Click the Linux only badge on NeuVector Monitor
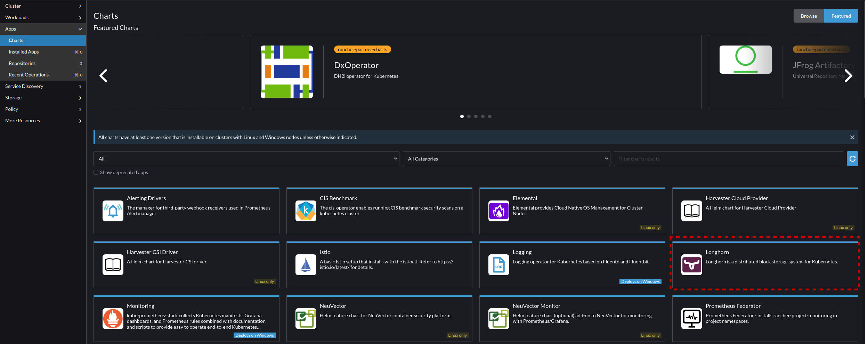Screen dimensions: 868x344 pos(650,335)
